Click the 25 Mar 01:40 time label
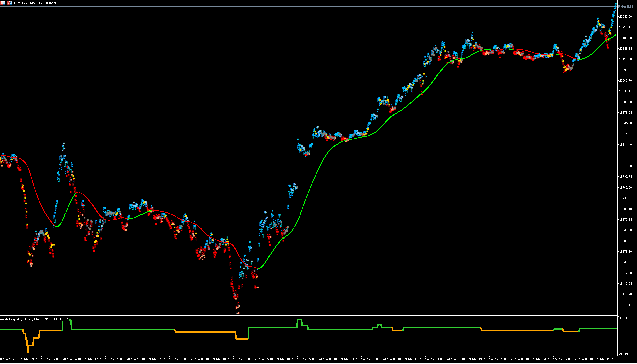Image resolution: width=637 pixels, height=364 pixels. pos(520,359)
